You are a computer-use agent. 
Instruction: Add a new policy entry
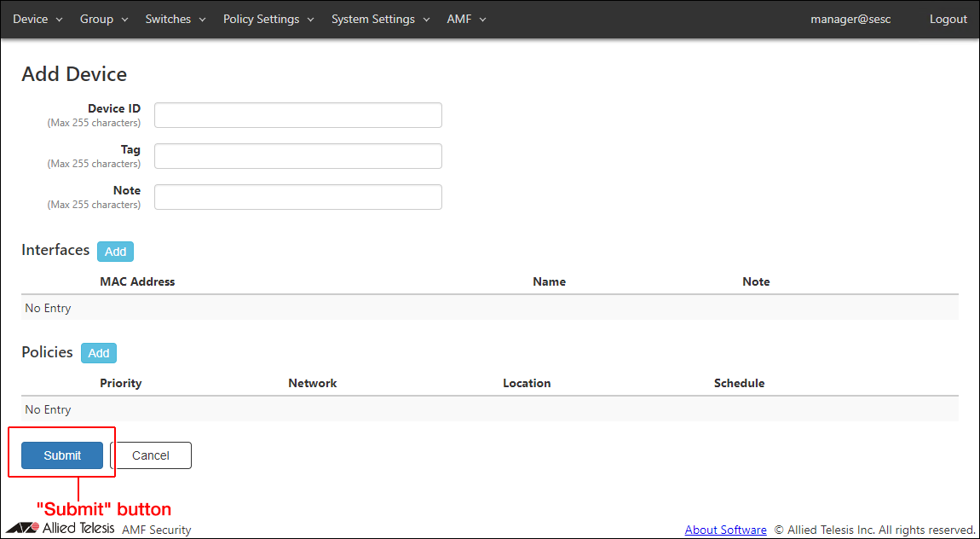99,353
